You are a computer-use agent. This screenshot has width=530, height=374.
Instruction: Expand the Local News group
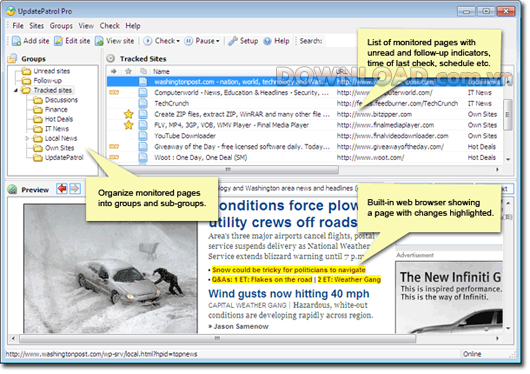coord(27,138)
